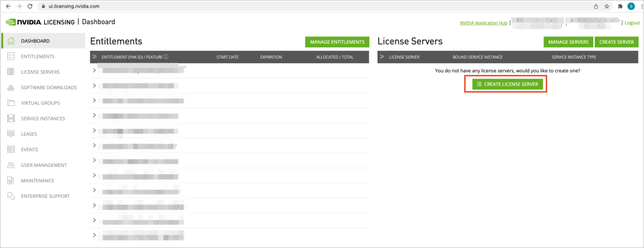
Task: Click the browser share icon
Action: [596, 6]
